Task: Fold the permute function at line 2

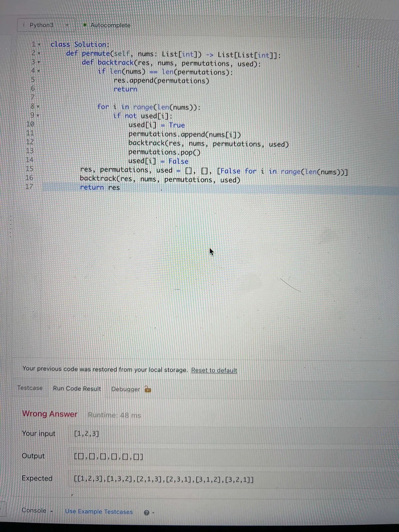Action: click(x=39, y=53)
